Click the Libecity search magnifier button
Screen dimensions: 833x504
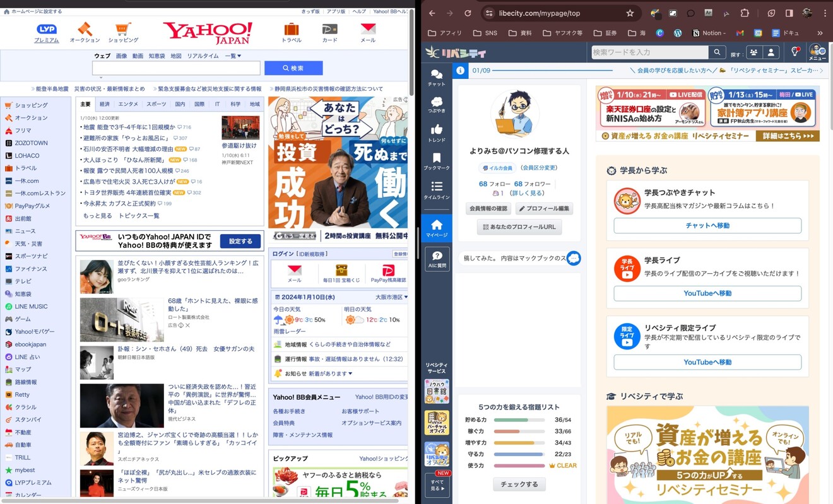[x=716, y=52]
